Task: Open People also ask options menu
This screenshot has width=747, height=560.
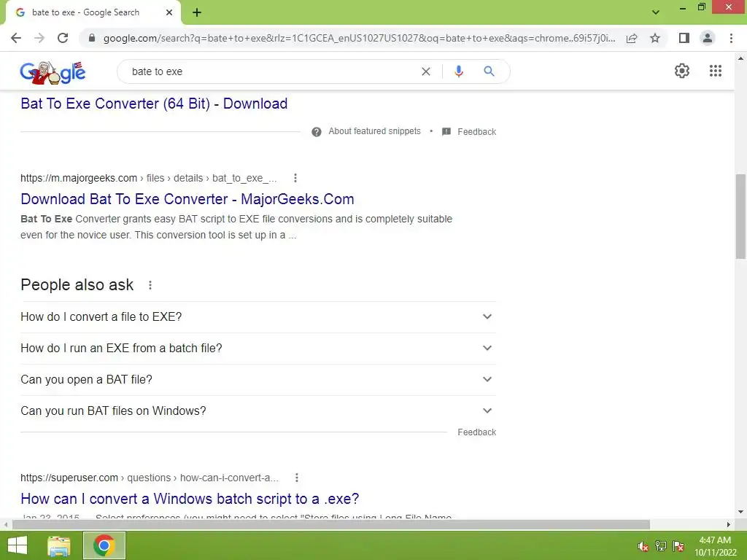Action: pyautogui.click(x=150, y=285)
